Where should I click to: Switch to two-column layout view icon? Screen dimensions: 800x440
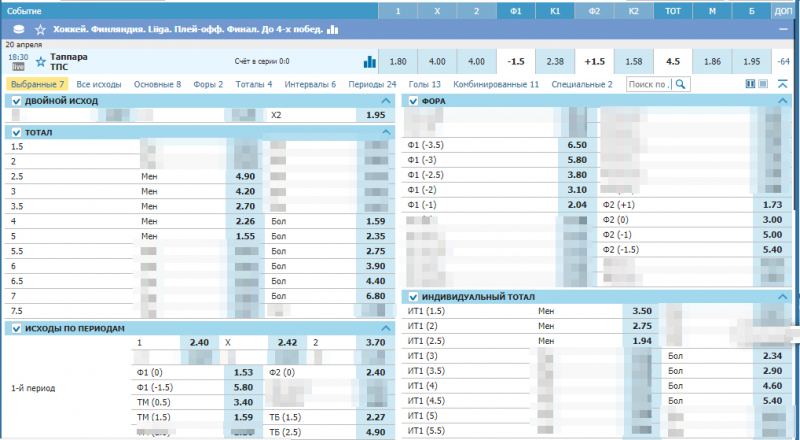750,85
